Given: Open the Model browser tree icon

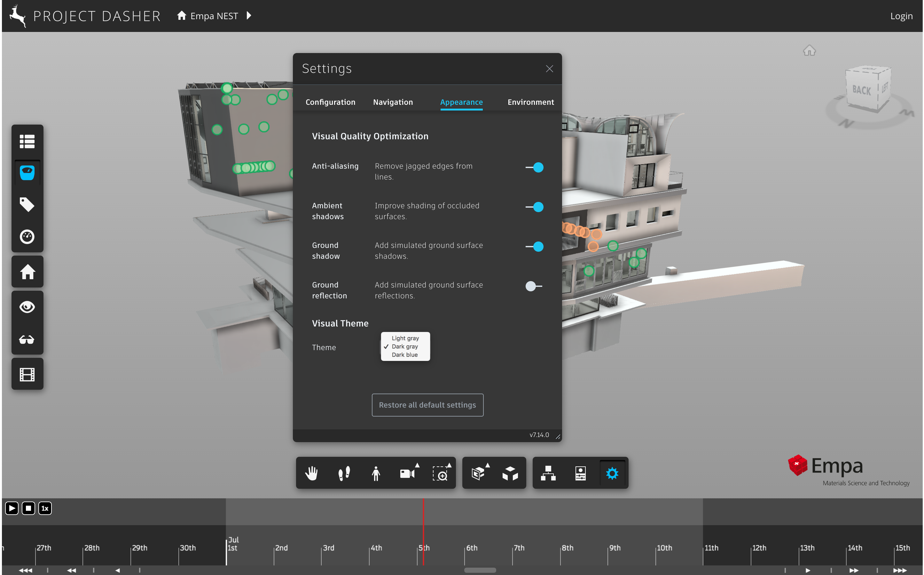Looking at the screenshot, I should click(x=548, y=473).
